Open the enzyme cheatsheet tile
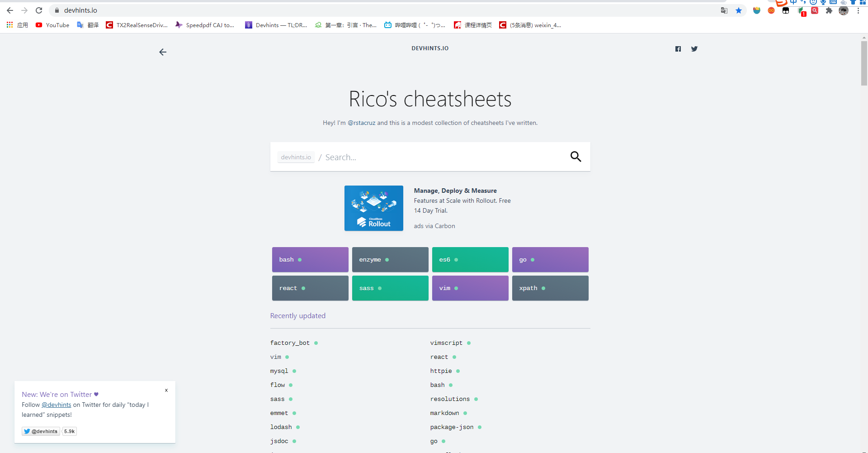Image resolution: width=868 pixels, height=453 pixels. tap(390, 259)
